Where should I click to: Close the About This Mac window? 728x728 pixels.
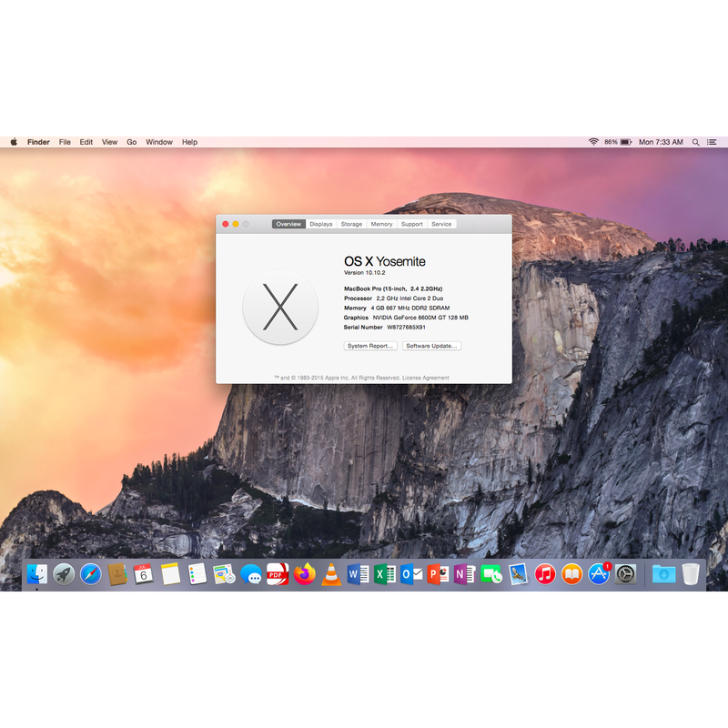click(x=225, y=224)
